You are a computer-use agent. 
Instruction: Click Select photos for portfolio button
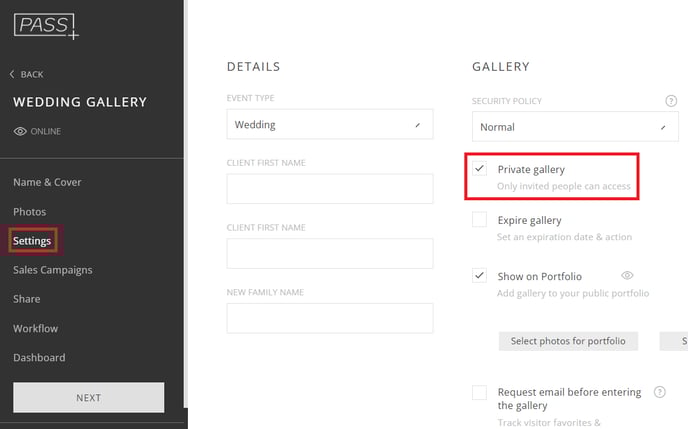568,341
